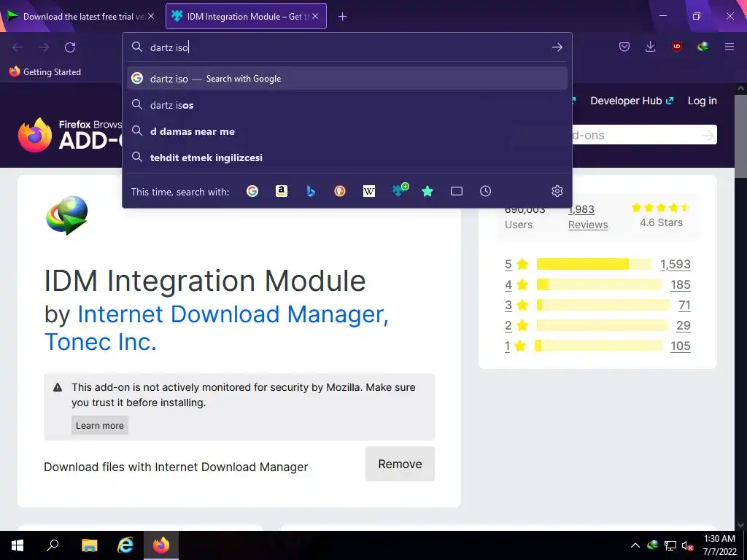Click the Log in link

(x=703, y=101)
